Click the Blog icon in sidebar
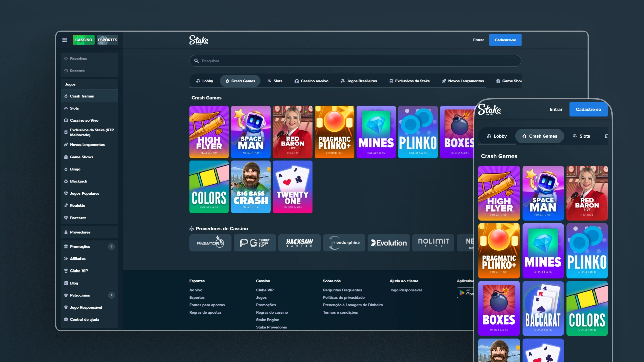 66,283
